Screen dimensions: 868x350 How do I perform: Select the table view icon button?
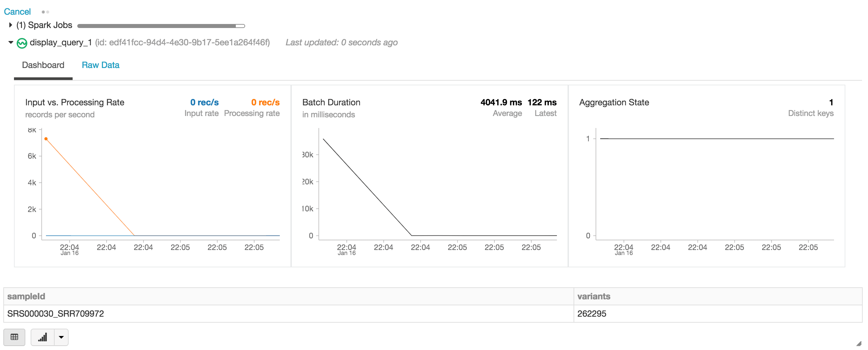click(x=14, y=337)
